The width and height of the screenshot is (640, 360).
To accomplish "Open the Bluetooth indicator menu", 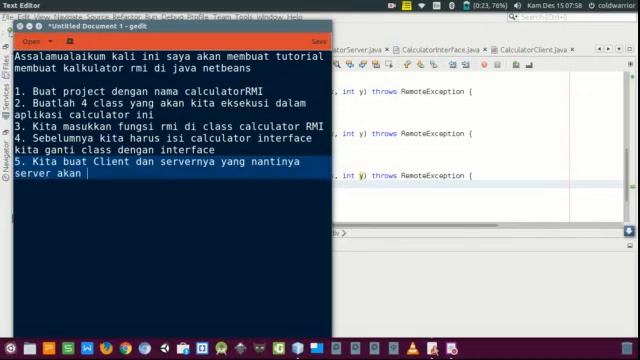I will [x=452, y=6].
